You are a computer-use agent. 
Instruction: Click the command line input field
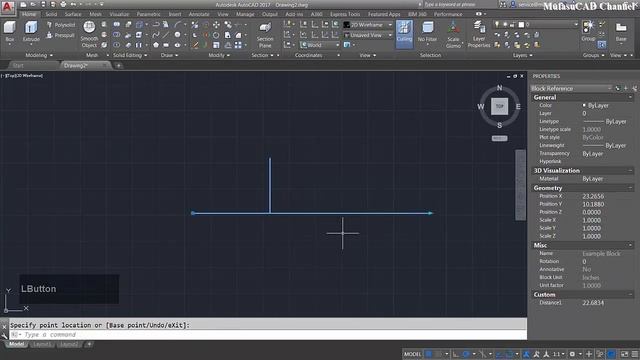click(267, 335)
